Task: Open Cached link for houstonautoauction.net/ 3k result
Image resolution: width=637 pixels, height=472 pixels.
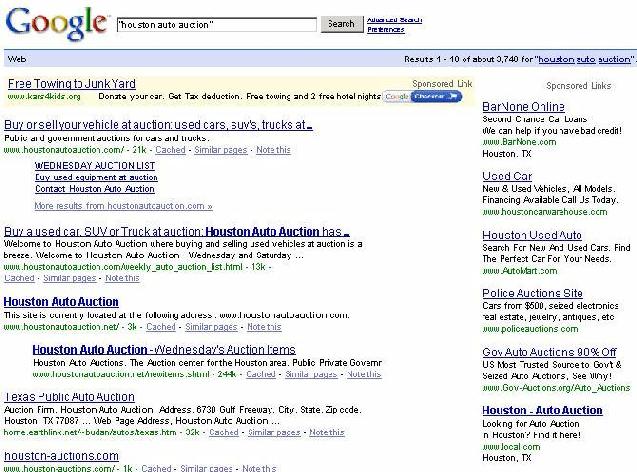Action: 161,327
